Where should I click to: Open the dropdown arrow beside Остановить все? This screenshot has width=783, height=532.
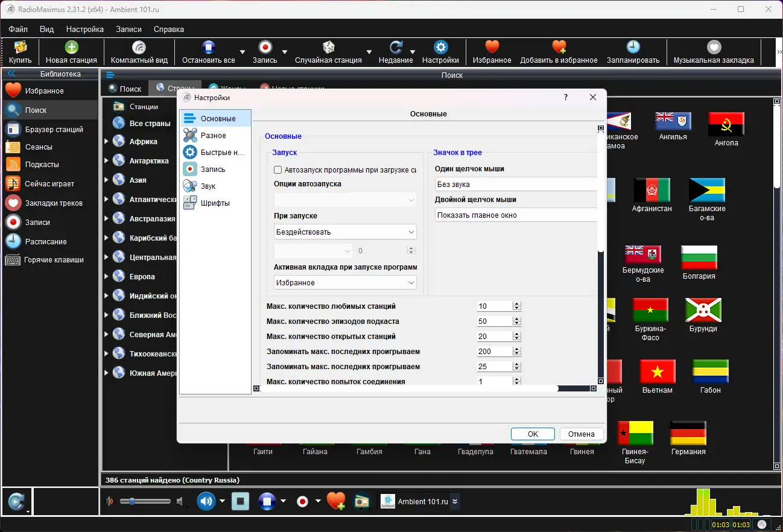click(x=243, y=52)
